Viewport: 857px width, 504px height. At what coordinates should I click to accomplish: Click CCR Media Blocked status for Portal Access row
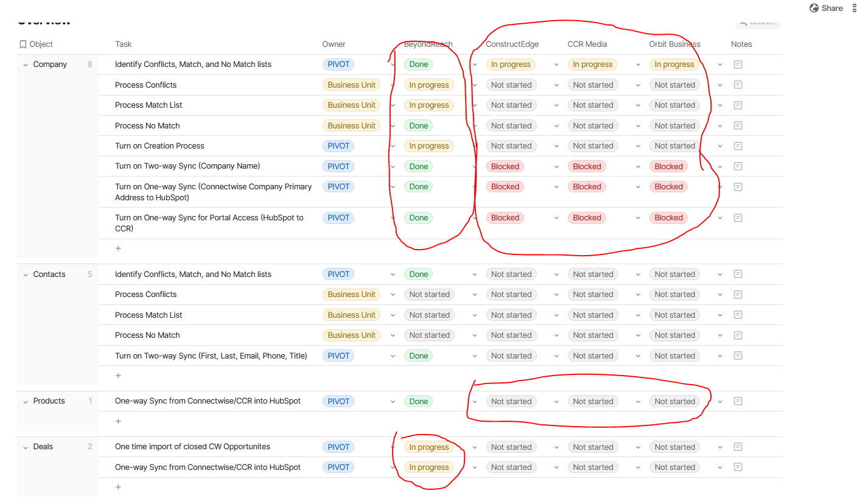click(587, 218)
